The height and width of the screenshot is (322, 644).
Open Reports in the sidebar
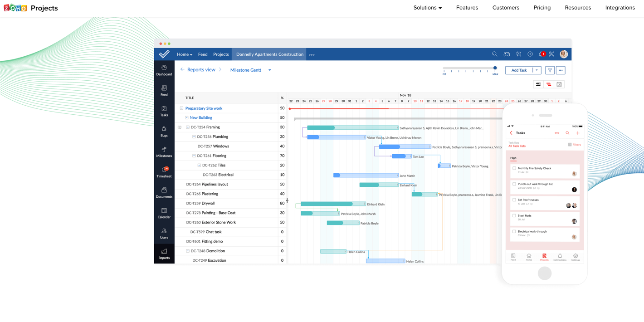pos(164,254)
